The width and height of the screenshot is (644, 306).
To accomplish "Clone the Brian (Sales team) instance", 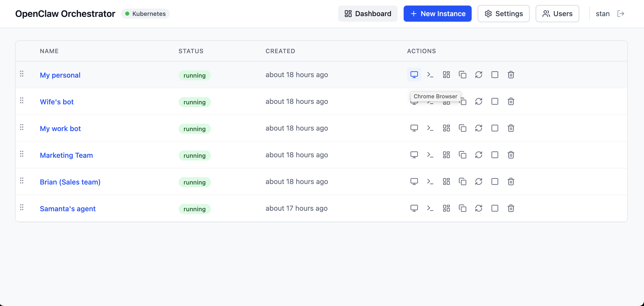I will pos(462,181).
